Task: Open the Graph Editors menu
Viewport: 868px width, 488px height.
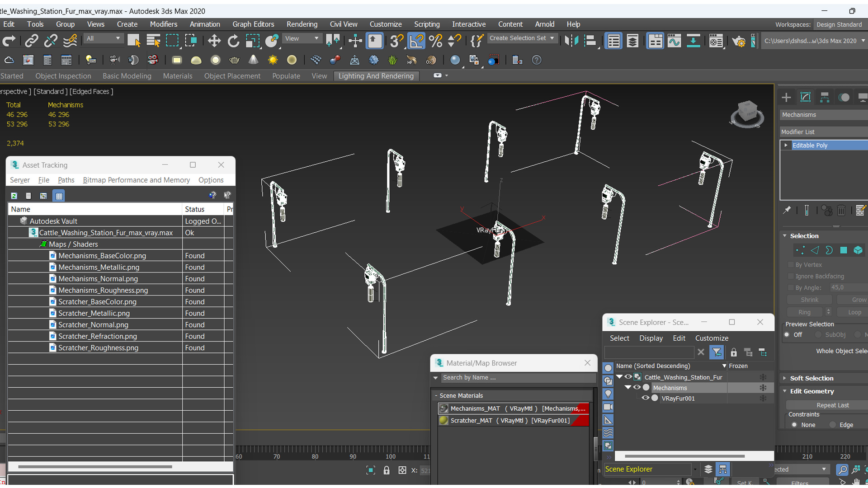Action: [253, 24]
